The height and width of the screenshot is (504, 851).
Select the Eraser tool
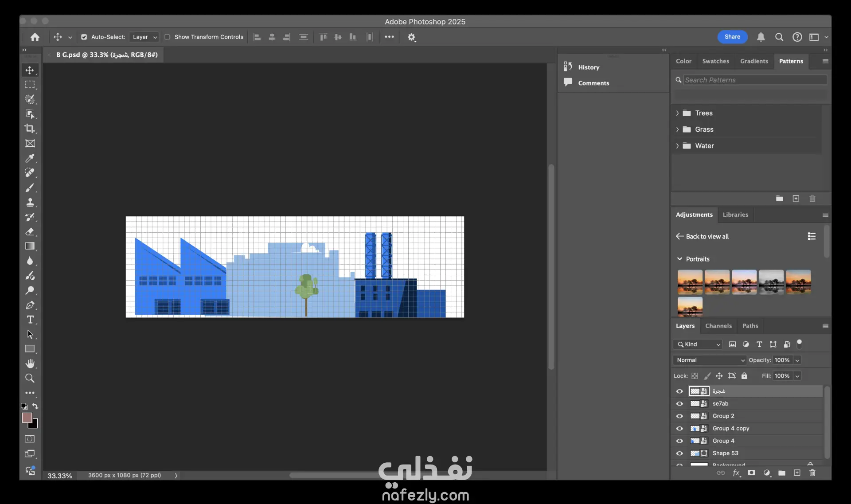[x=30, y=231]
